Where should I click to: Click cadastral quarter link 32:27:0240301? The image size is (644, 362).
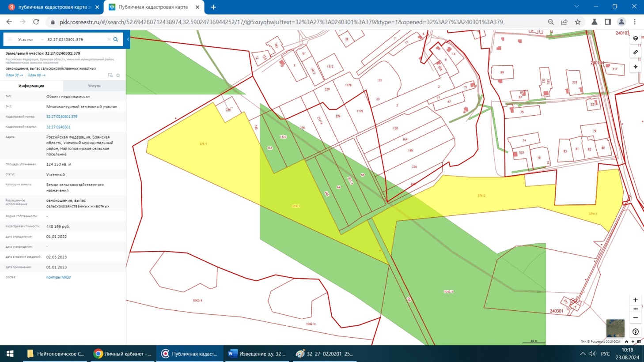(58, 127)
